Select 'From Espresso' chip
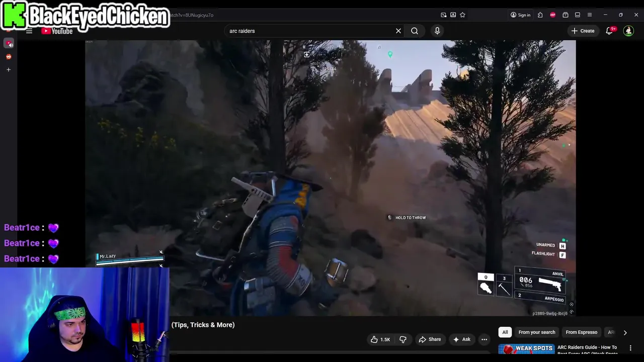 (581, 332)
